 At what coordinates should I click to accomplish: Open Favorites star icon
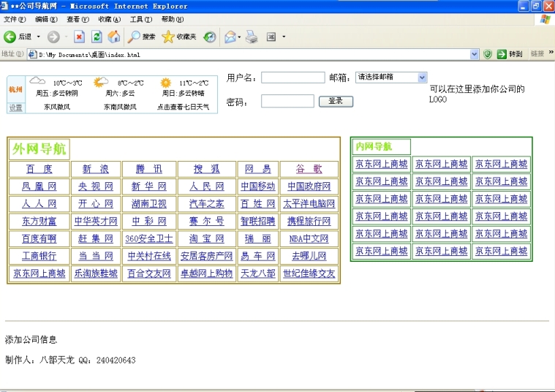point(168,37)
